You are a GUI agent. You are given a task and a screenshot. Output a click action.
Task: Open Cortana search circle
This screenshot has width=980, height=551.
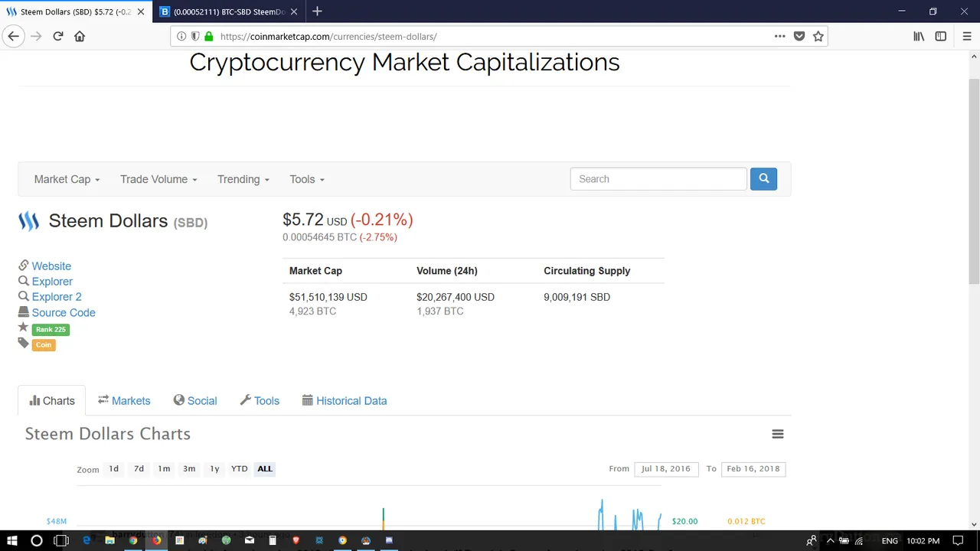36,540
